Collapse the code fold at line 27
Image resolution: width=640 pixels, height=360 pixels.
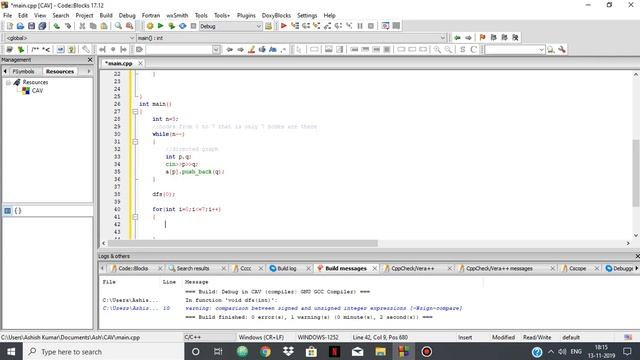point(135,111)
